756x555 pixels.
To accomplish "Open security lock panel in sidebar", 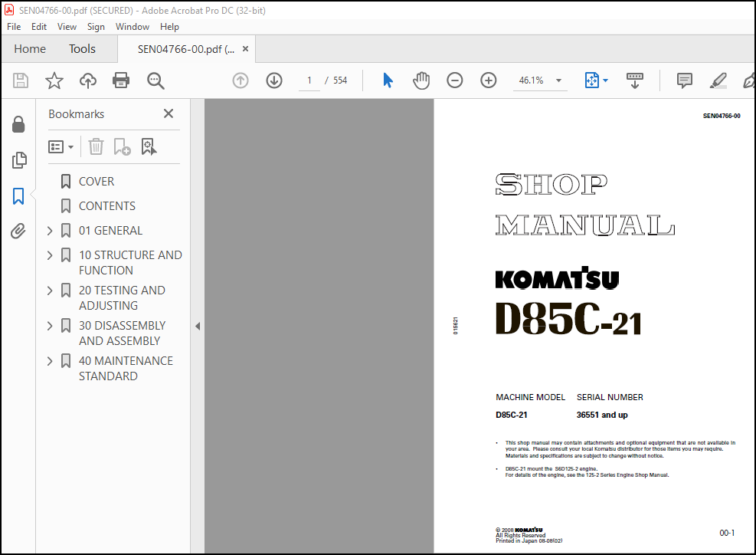I will [x=18, y=124].
